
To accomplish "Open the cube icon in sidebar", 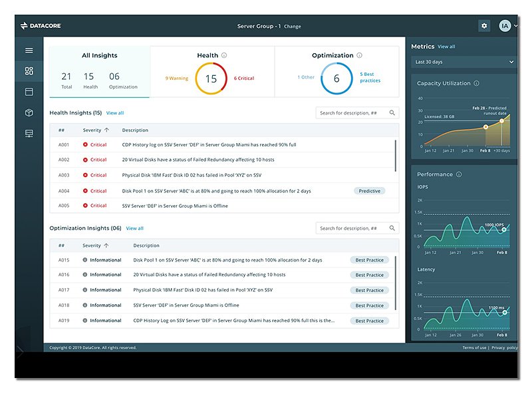I will (29, 112).
